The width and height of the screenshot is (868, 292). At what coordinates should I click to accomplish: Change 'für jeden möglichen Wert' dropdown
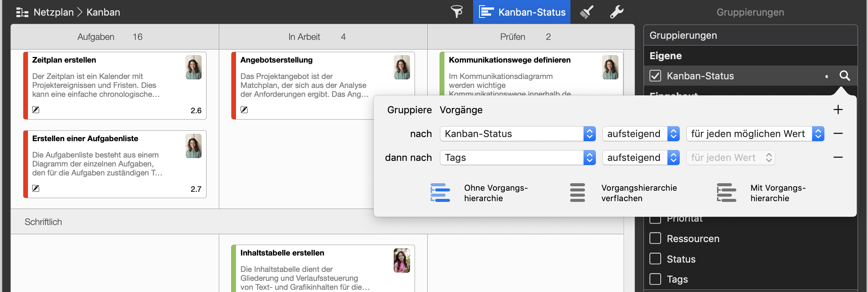tap(755, 134)
